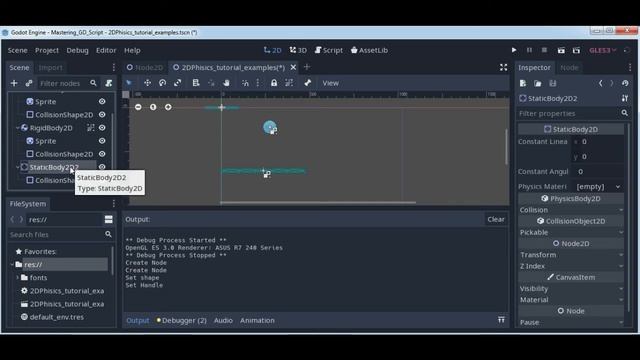Add a new node with plus icon
The height and width of the screenshot is (360, 640).
tap(14, 83)
